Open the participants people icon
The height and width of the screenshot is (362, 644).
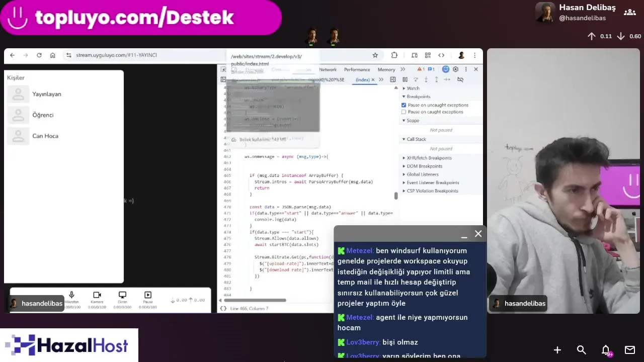click(x=629, y=12)
